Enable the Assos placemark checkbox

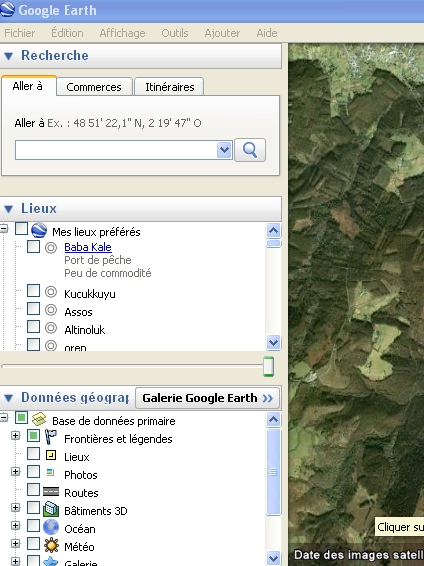point(34,309)
